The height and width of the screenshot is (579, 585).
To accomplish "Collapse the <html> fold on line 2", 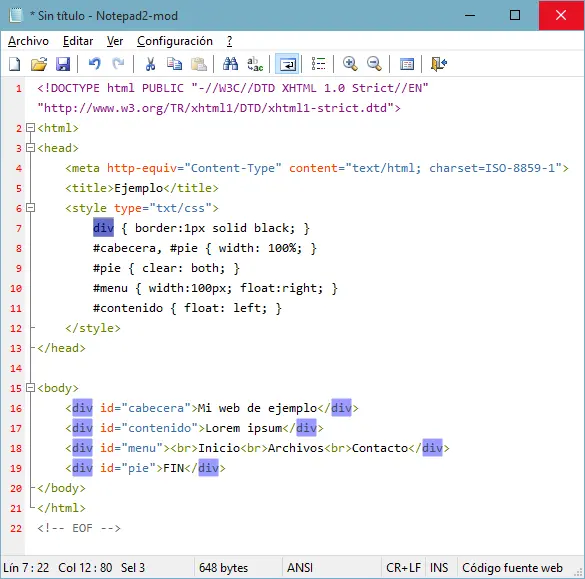I will click(31, 128).
